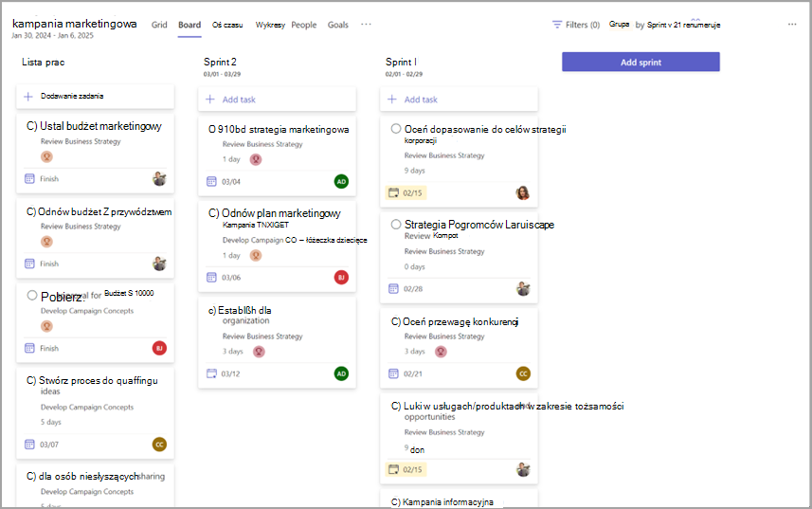Image resolution: width=812 pixels, height=509 pixels.
Task: Click calendar icon on 'Odnów budżet Z przywództwem' card
Action: click(30, 264)
